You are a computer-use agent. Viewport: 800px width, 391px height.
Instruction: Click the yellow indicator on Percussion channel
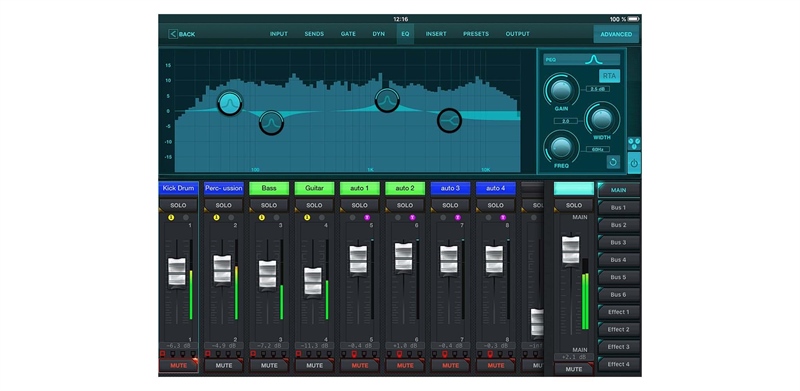pyautogui.click(x=216, y=217)
